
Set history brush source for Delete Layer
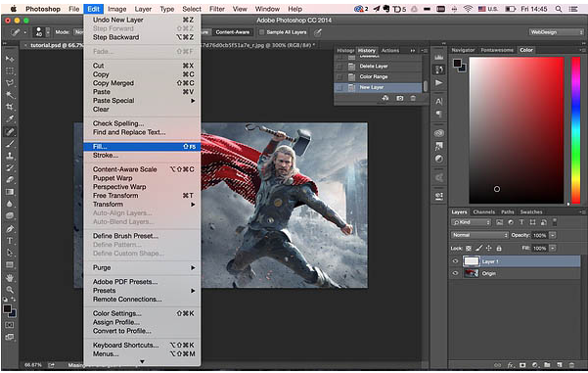point(339,66)
